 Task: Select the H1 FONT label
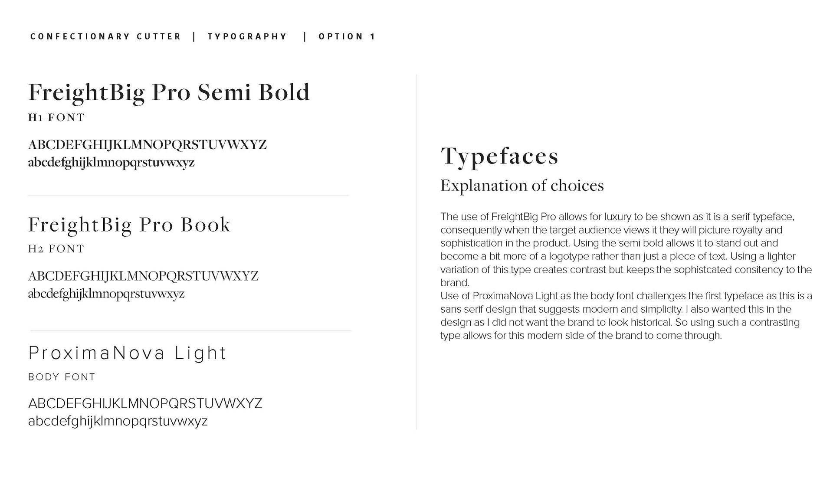56,117
